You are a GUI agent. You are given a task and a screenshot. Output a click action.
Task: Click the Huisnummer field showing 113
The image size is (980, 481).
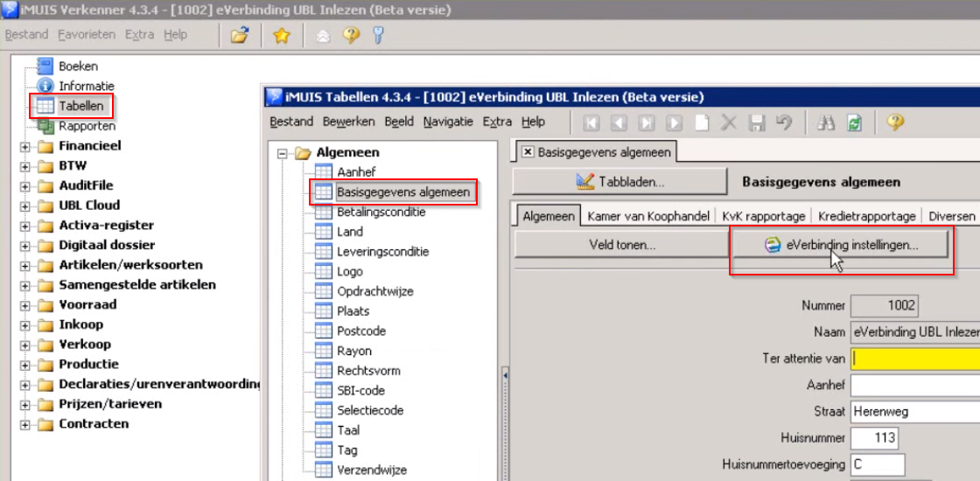(x=875, y=438)
